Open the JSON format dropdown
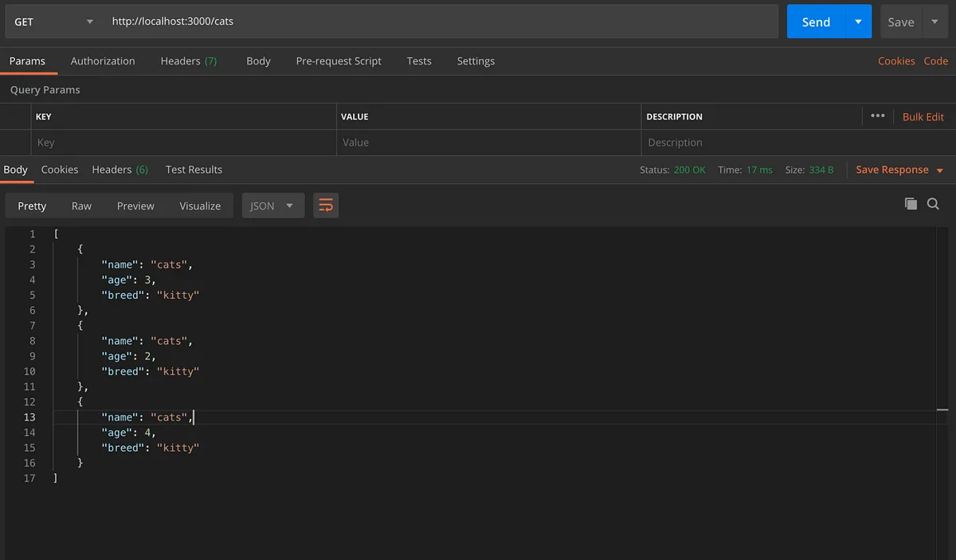Image resolution: width=956 pixels, height=560 pixels. [272, 206]
